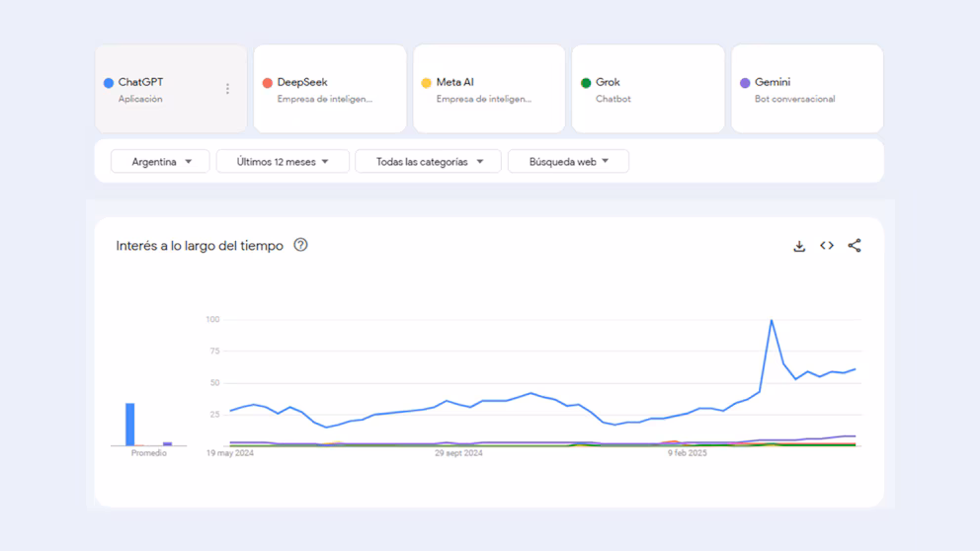Click the red DeepSeek color dot
This screenshot has width=980, height=551.
[x=268, y=83]
